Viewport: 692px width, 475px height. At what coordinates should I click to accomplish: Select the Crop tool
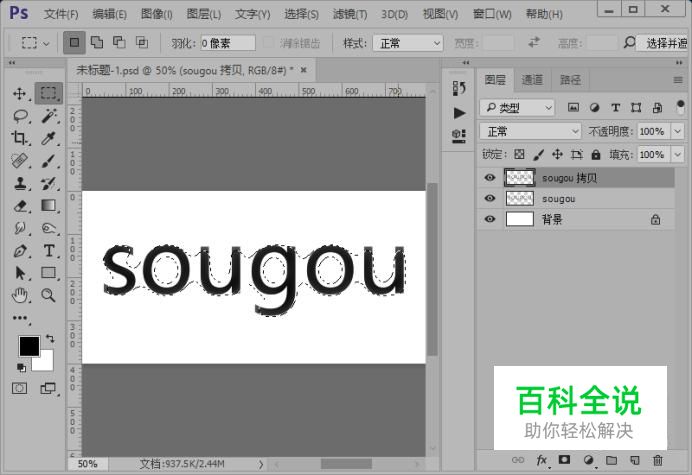tap(19, 138)
